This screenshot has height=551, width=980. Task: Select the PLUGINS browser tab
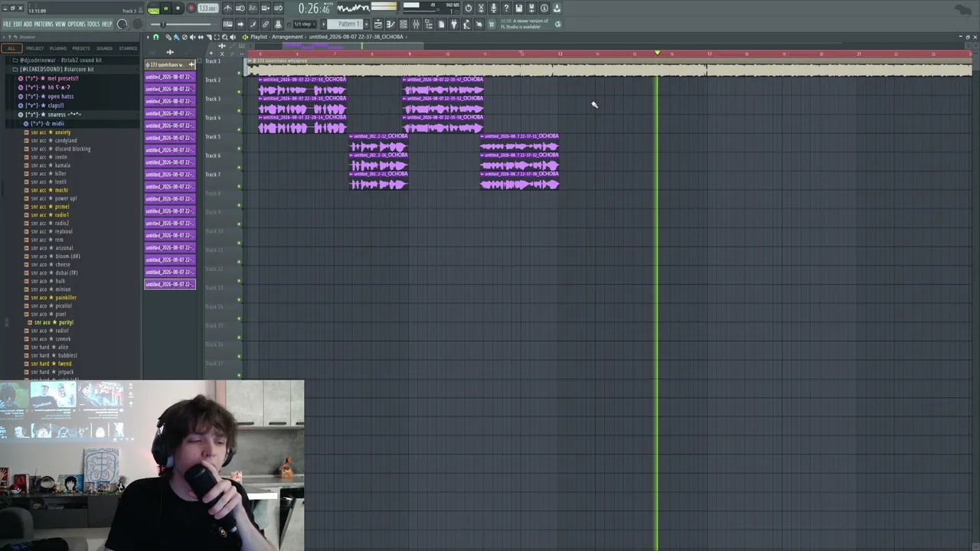[x=58, y=48]
